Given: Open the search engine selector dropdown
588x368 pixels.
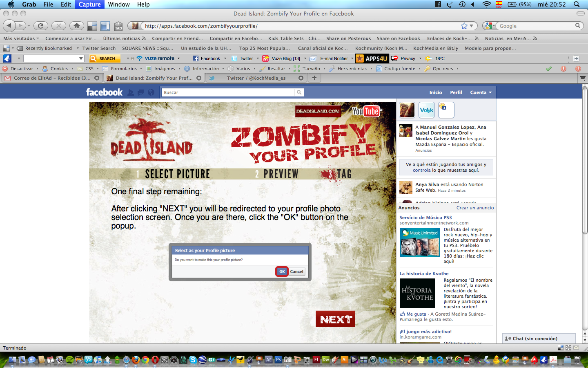Looking at the screenshot, I should click(x=489, y=26).
